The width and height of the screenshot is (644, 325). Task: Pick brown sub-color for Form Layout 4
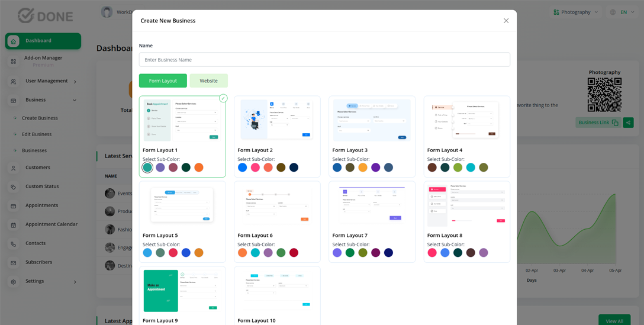pos(432,167)
